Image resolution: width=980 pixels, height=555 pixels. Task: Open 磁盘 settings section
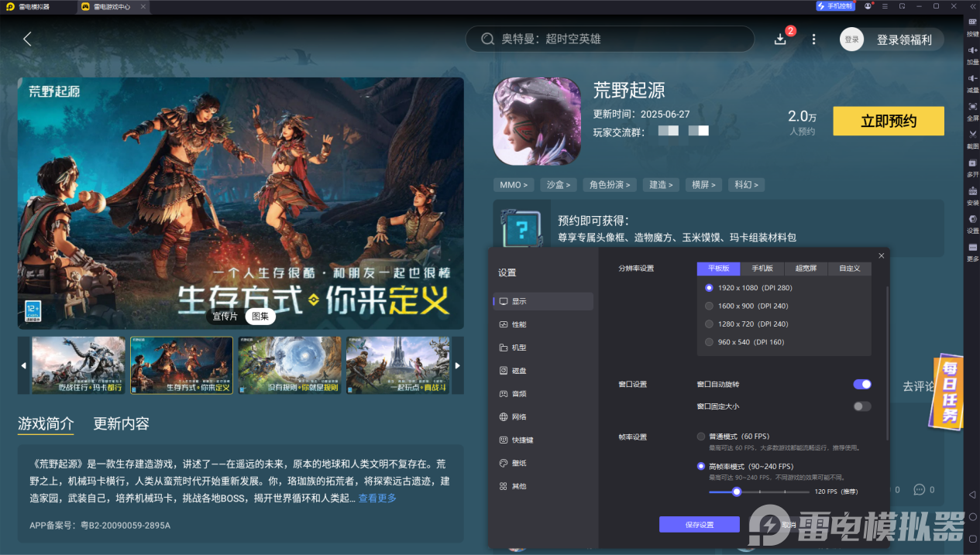(543, 371)
